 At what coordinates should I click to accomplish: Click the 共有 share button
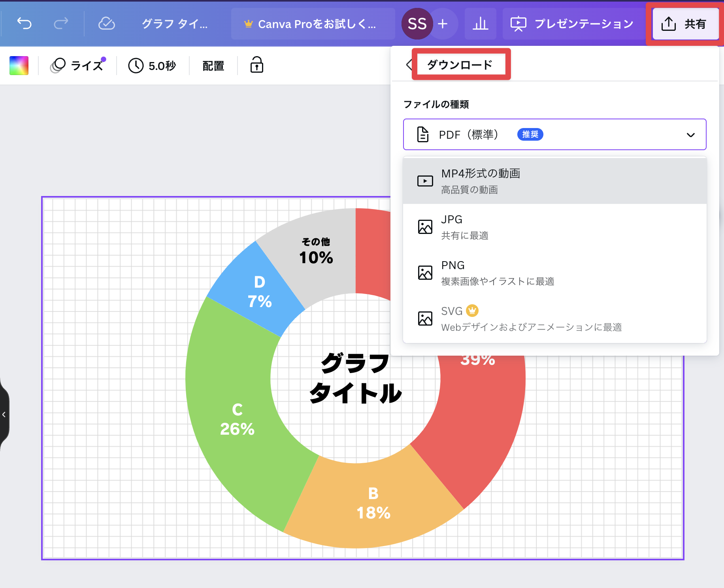[685, 24]
